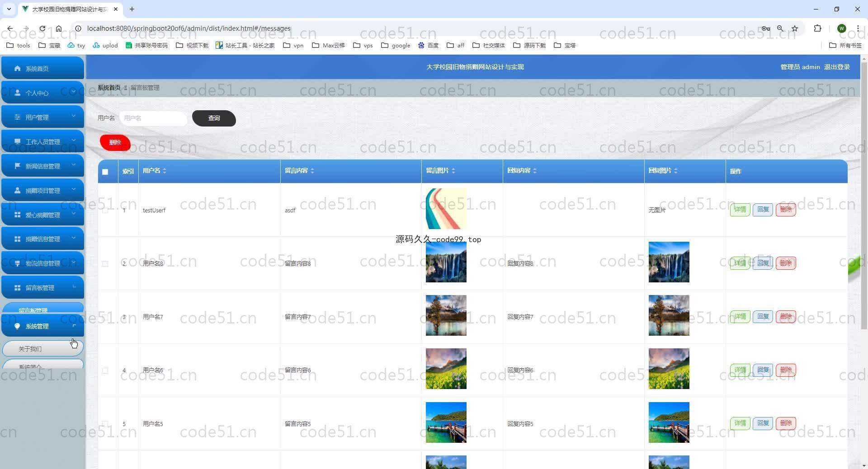
Task: Toggle the select-all header checkbox
Action: click(105, 171)
